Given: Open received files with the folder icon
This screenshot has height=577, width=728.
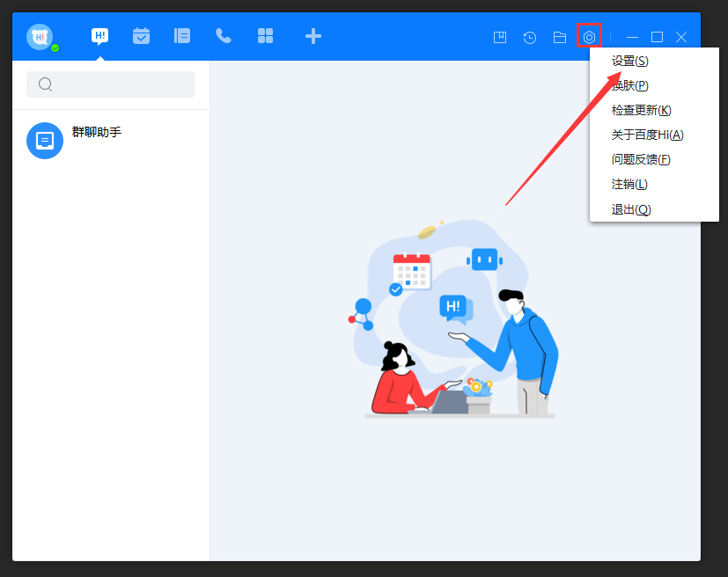Looking at the screenshot, I should (559, 36).
